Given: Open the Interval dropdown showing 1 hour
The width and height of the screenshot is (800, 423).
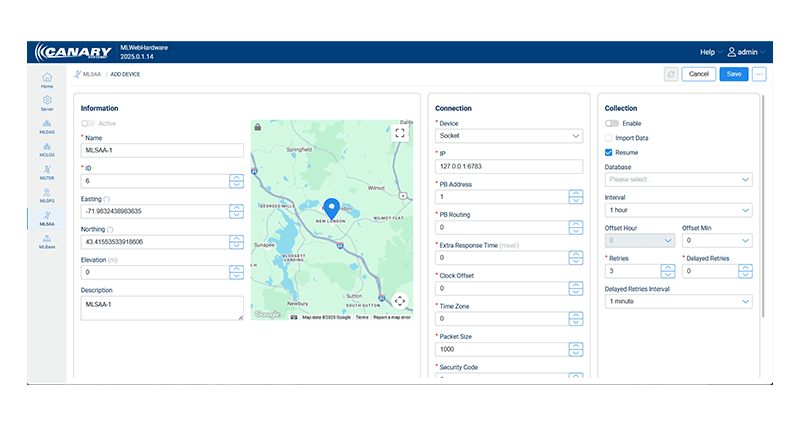Looking at the screenshot, I should [x=678, y=210].
